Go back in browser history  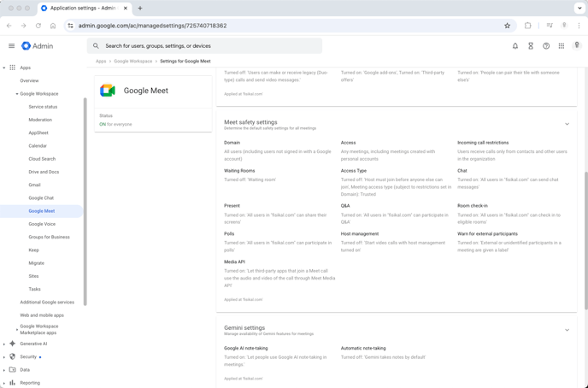click(x=9, y=26)
